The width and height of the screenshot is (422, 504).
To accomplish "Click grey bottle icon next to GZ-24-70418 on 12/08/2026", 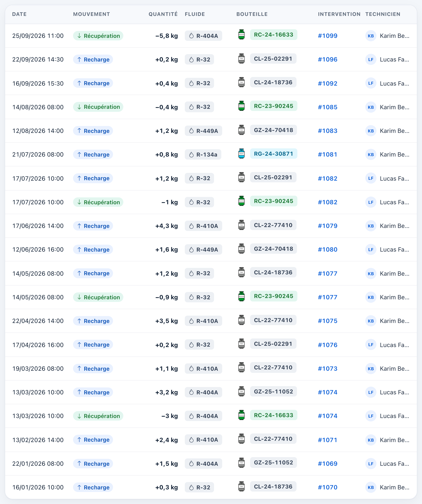I will click(242, 130).
